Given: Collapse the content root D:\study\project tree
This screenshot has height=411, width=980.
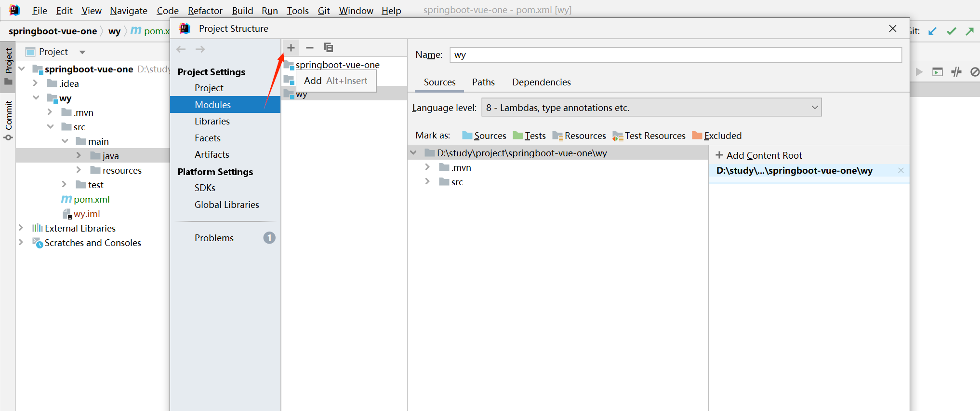Looking at the screenshot, I should [413, 153].
